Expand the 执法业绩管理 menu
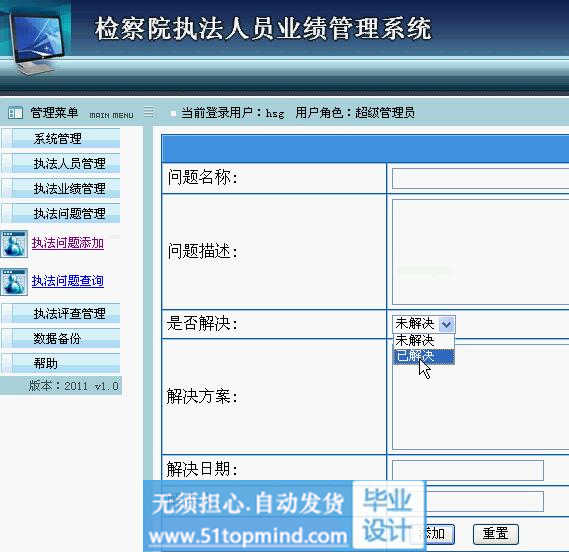569x552 pixels. [61, 188]
